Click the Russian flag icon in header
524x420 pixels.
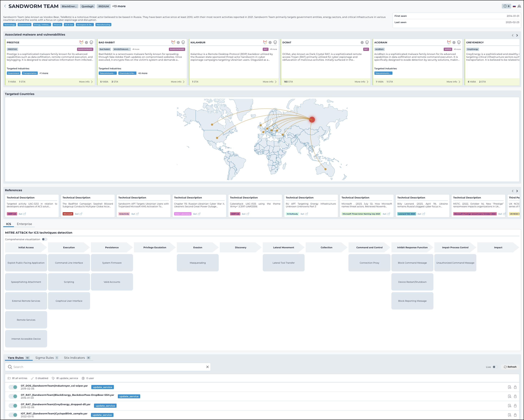click(514, 6)
